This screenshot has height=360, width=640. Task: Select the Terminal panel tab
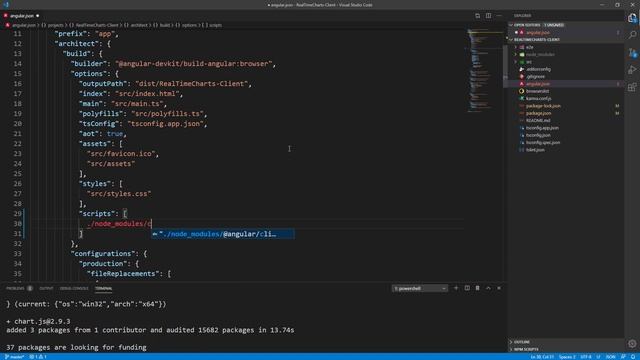click(104, 288)
